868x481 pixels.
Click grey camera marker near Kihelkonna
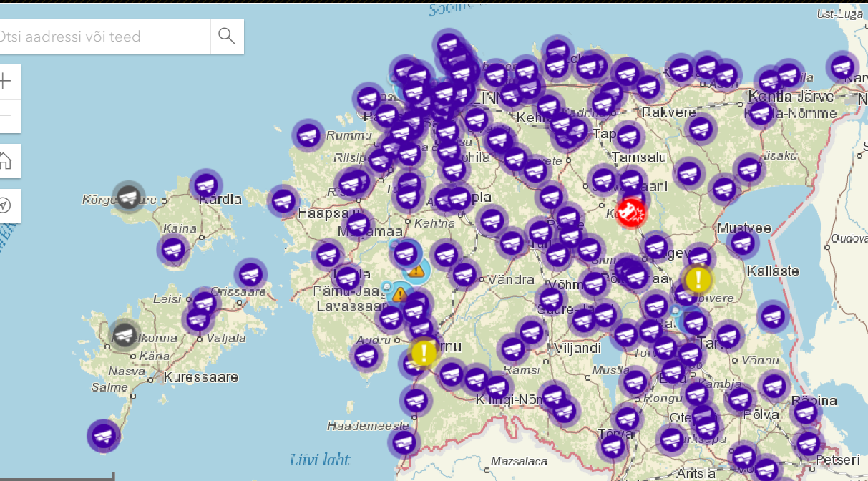[x=125, y=334]
